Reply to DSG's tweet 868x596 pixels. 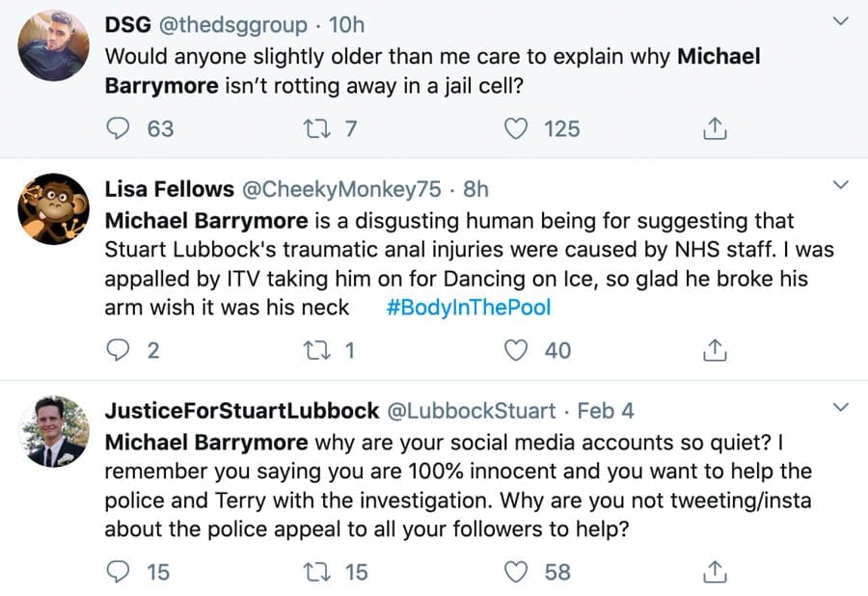tap(118, 127)
